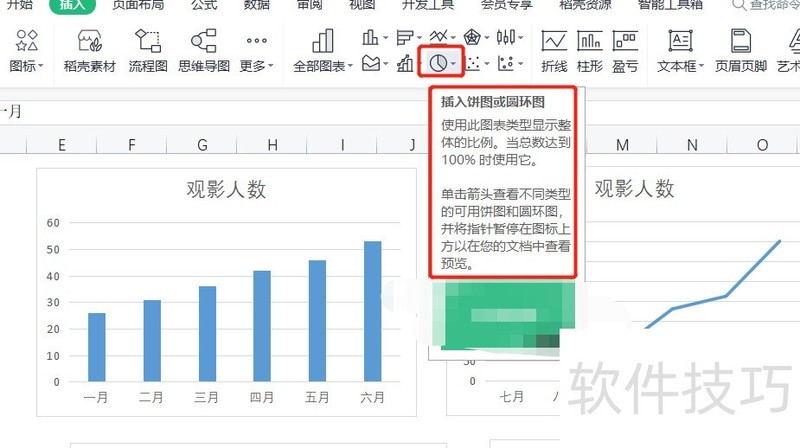Expand the area chart dropdown arrow
Image resolution: width=800 pixels, height=448 pixels.
386,64
